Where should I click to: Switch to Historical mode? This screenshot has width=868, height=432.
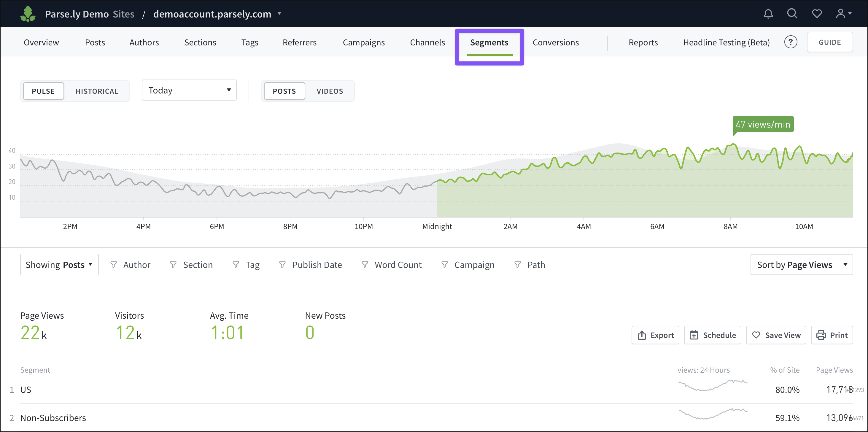[97, 91]
